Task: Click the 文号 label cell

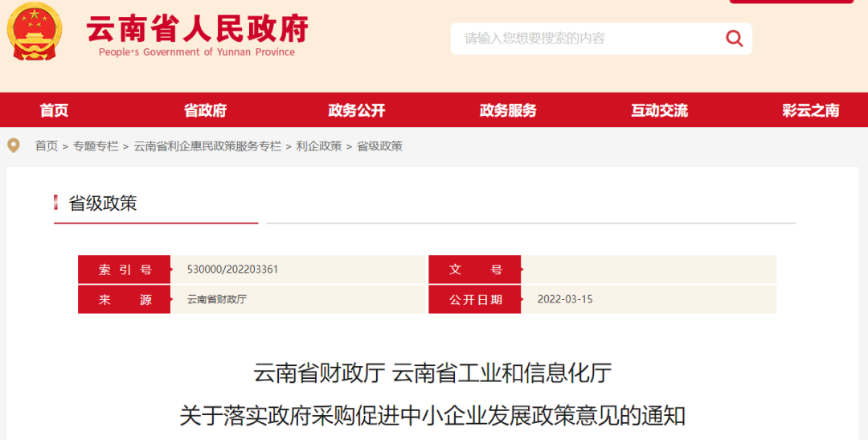Action: click(475, 269)
